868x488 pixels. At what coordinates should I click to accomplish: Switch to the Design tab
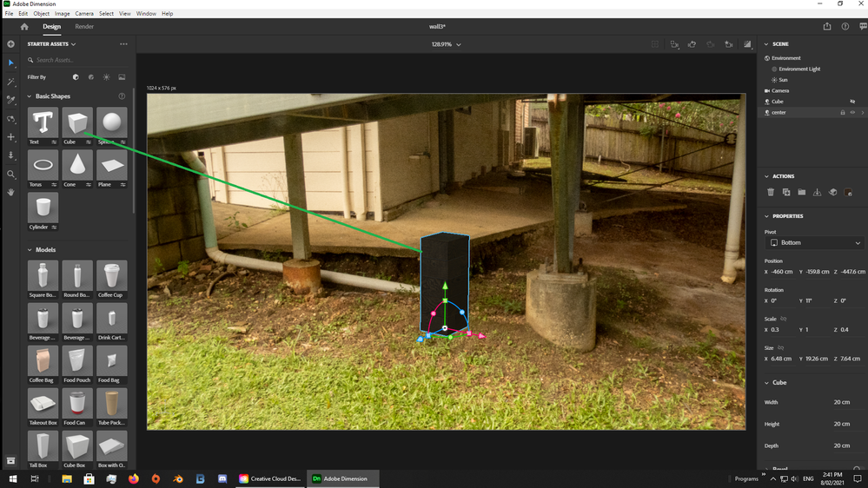pos(51,27)
